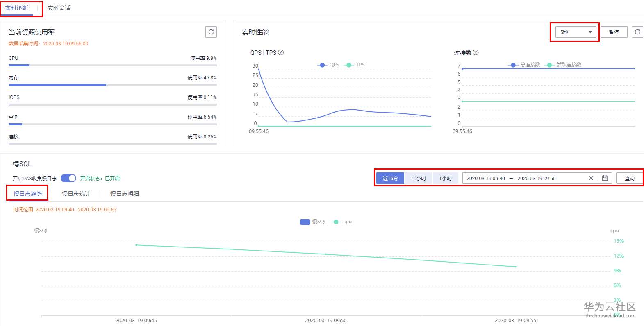The height and width of the screenshot is (326, 644).
Task: Select the 半小时 time range
Action: pos(419,178)
